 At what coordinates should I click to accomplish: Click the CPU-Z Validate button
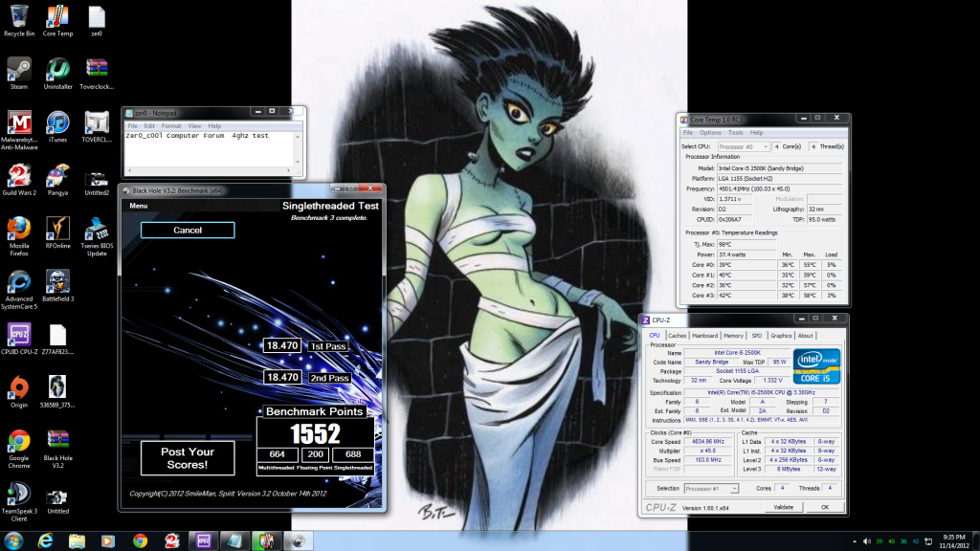coord(784,507)
